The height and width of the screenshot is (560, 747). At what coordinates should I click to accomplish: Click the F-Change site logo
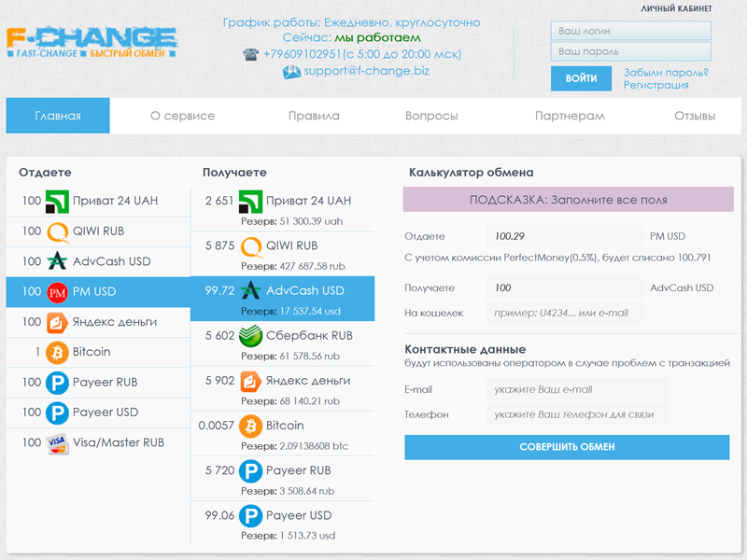92,42
